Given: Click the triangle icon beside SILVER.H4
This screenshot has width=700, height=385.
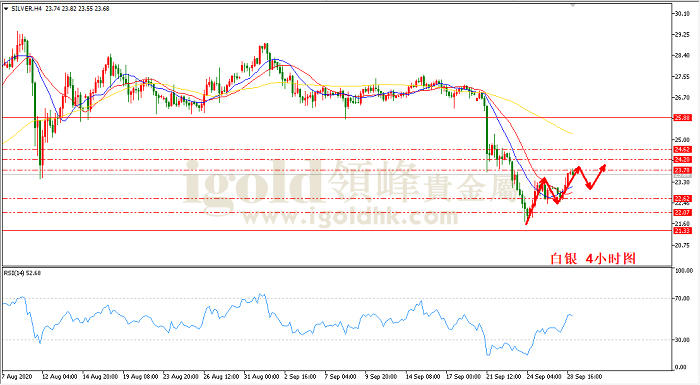Looking at the screenshot, I should point(6,9).
